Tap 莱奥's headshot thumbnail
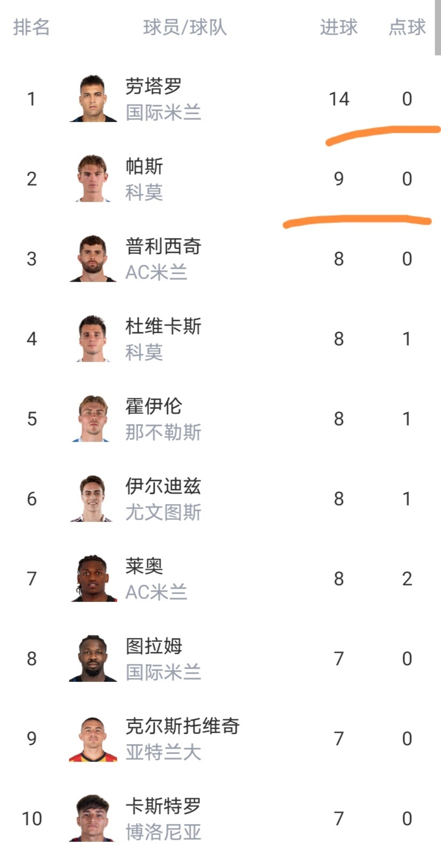Viewport: 441px width, 868px height. [x=93, y=579]
